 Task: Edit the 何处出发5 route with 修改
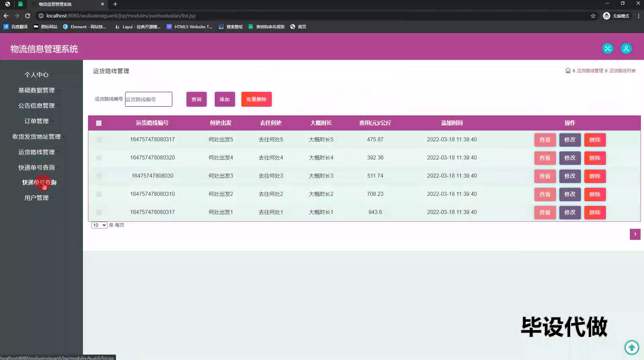(570, 140)
